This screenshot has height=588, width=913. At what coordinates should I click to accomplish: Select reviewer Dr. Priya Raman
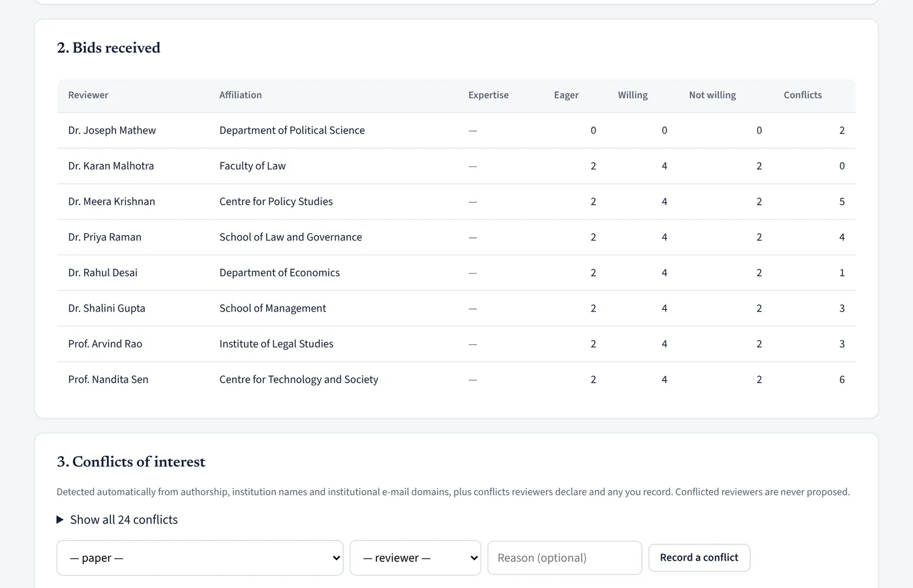point(105,237)
